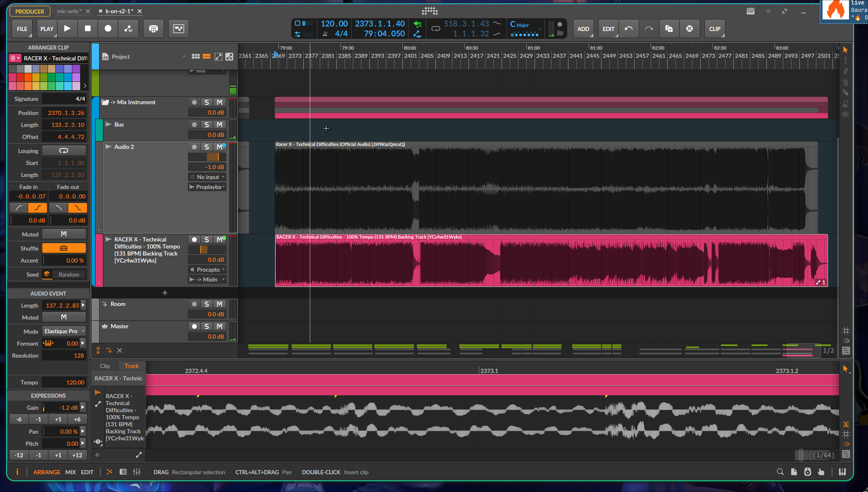
Task: Add a new track with plus button
Action: [165, 293]
